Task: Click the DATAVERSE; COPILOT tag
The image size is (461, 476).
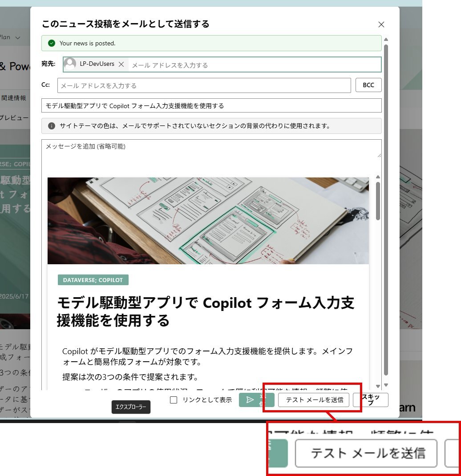Action: (x=93, y=280)
